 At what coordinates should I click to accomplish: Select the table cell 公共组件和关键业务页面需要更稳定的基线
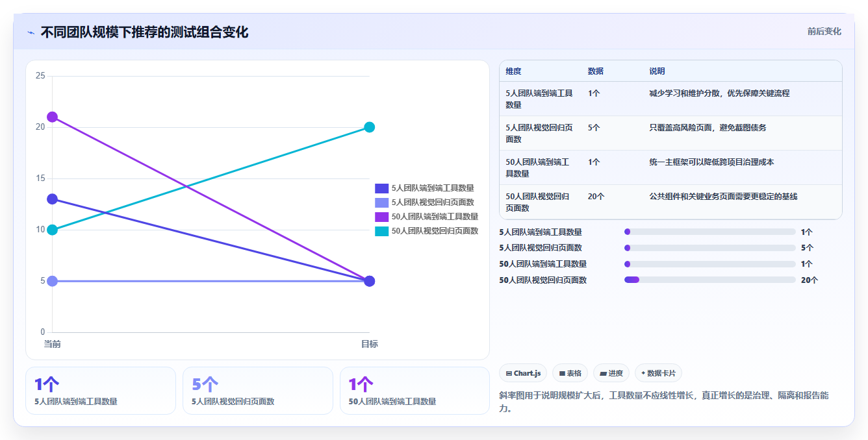[723, 197]
